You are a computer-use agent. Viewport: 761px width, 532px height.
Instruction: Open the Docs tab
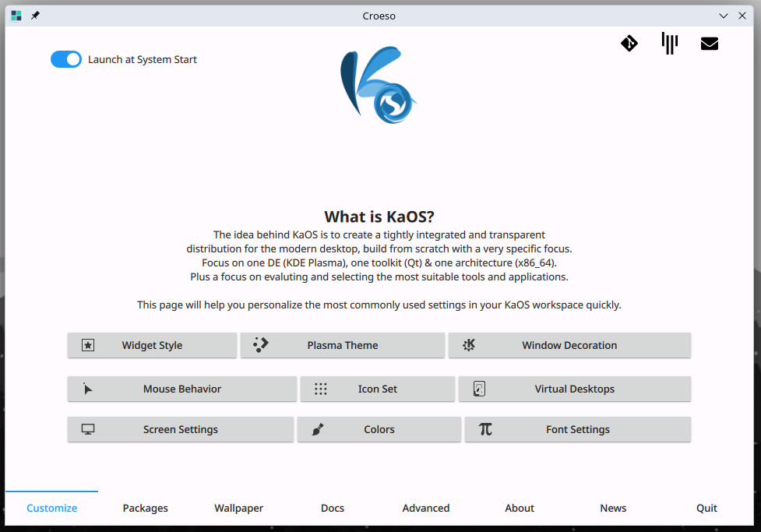[x=333, y=508]
